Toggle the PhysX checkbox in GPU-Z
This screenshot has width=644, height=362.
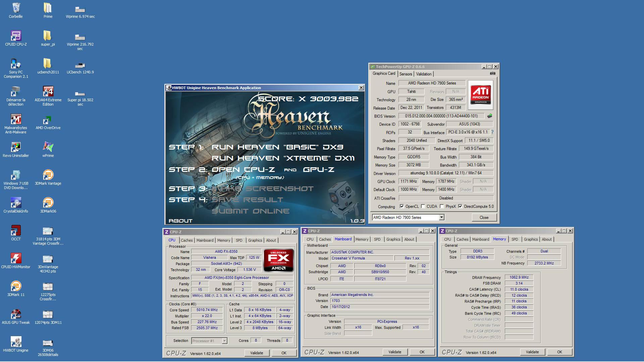[x=442, y=206]
